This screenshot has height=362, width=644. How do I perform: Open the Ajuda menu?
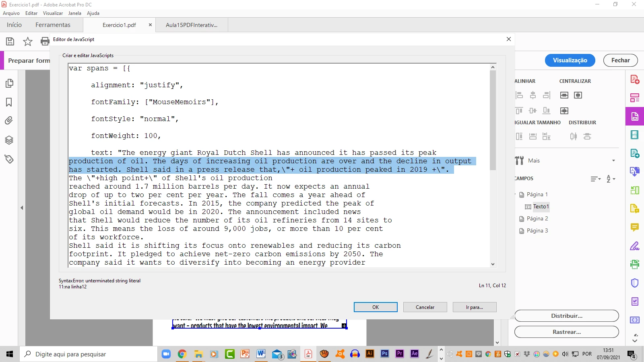click(93, 13)
